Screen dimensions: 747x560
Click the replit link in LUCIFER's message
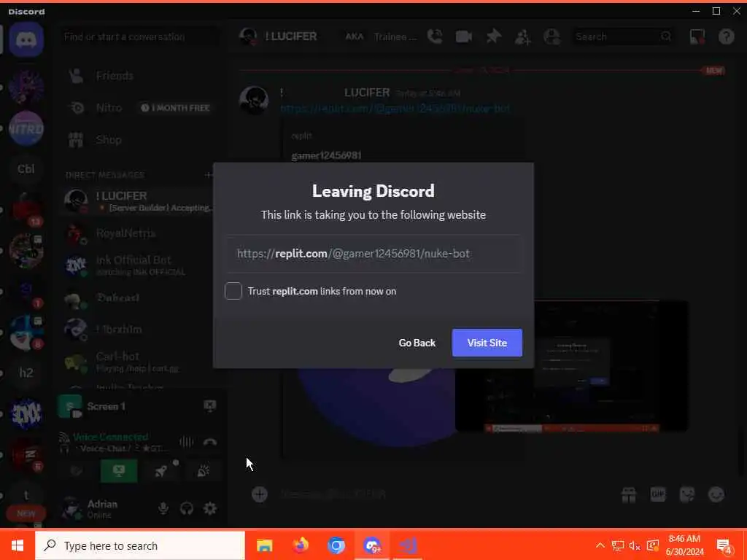395,109
